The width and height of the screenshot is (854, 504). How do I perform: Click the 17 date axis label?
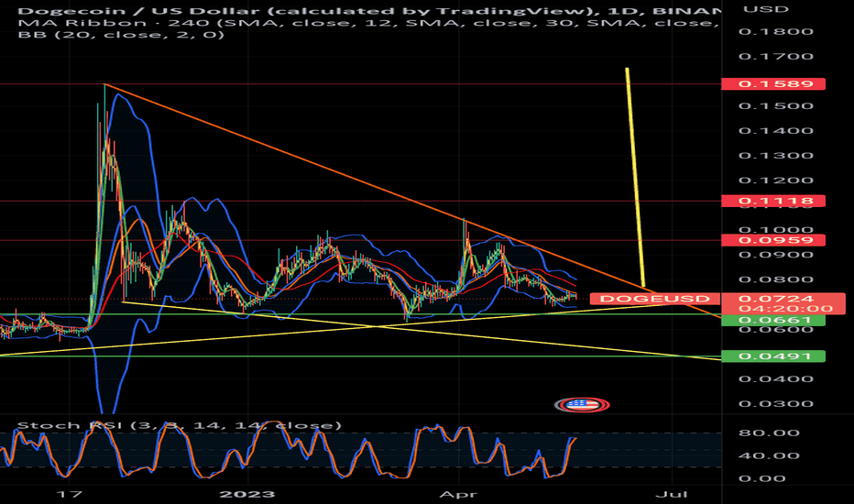(x=70, y=495)
